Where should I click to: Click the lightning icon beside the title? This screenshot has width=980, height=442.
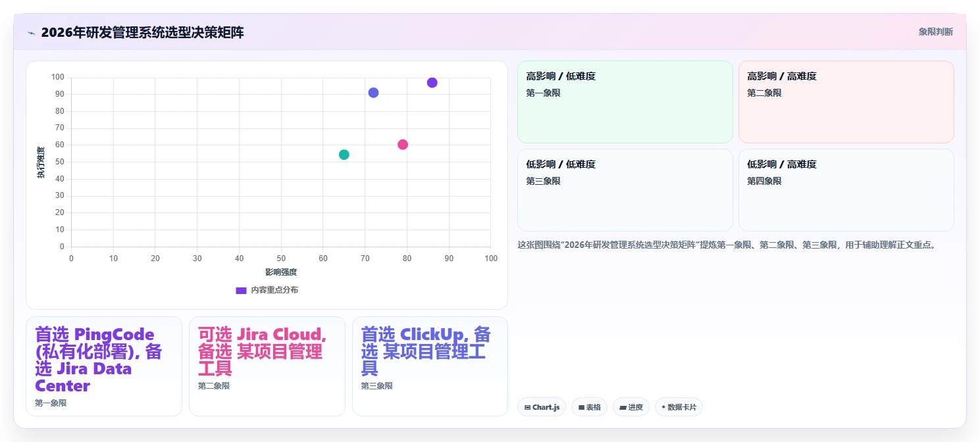31,33
